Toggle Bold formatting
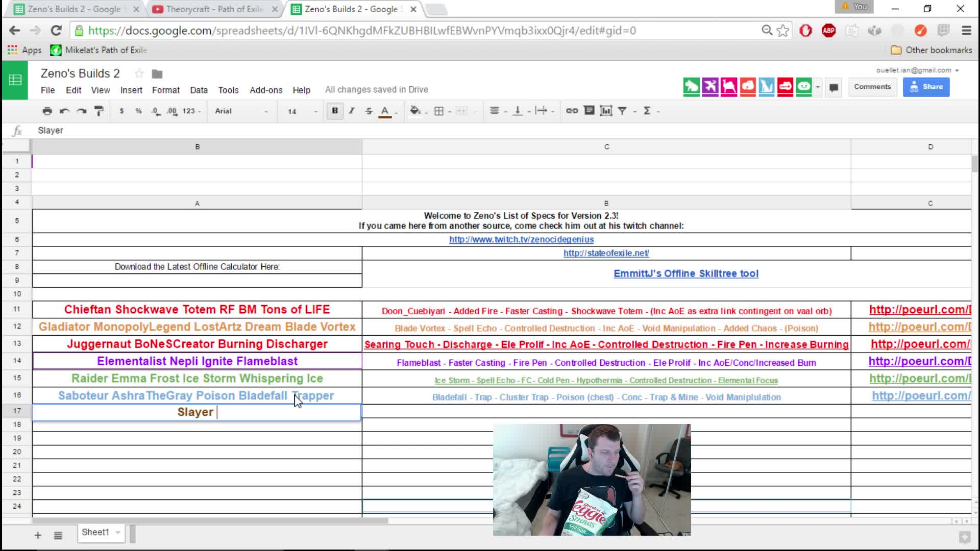This screenshot has height=551, width=980. [335, 111]
